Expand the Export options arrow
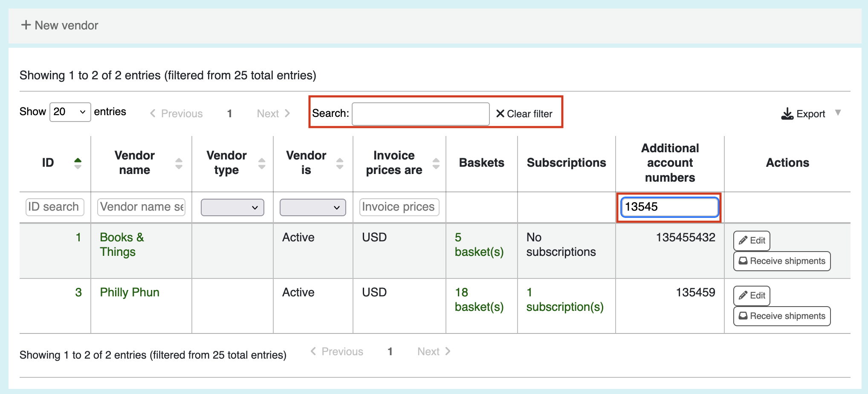The height and width of the screenshot is (394, 868). [x=838, y=113]
